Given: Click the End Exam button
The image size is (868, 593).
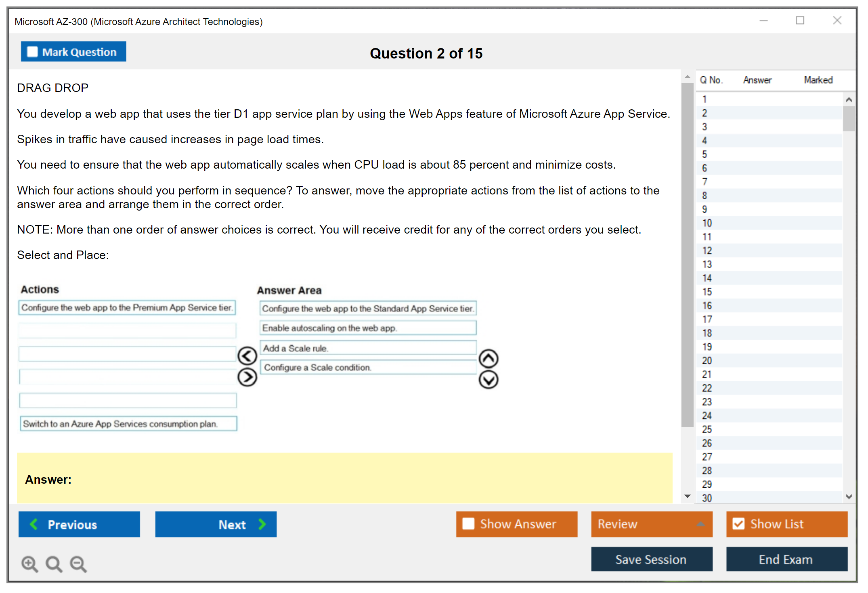Looking at the screenshot, I should coord(786,559).
